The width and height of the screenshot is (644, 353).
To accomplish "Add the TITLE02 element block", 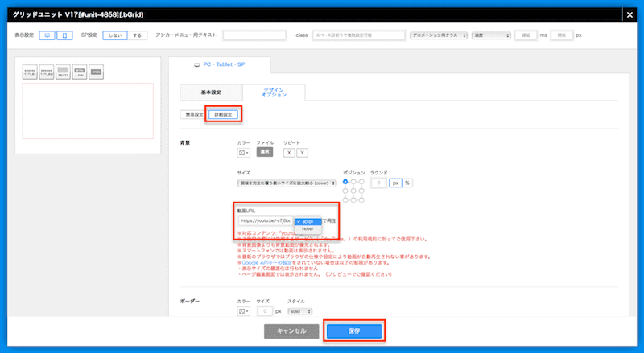I will [46, 72].
